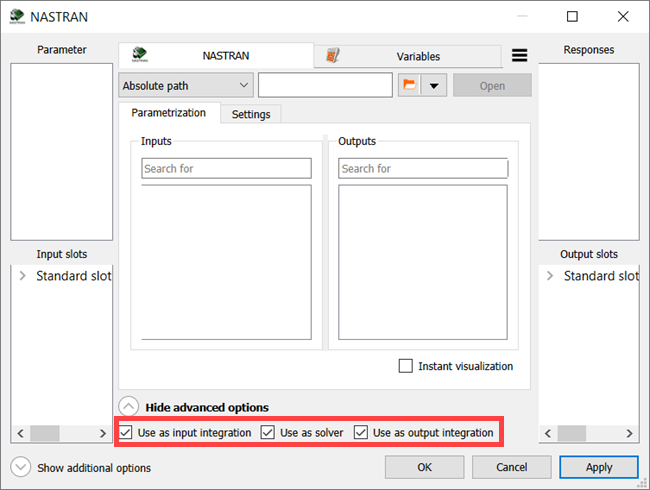Click the orange open-folder browse icon

point(410,85)
